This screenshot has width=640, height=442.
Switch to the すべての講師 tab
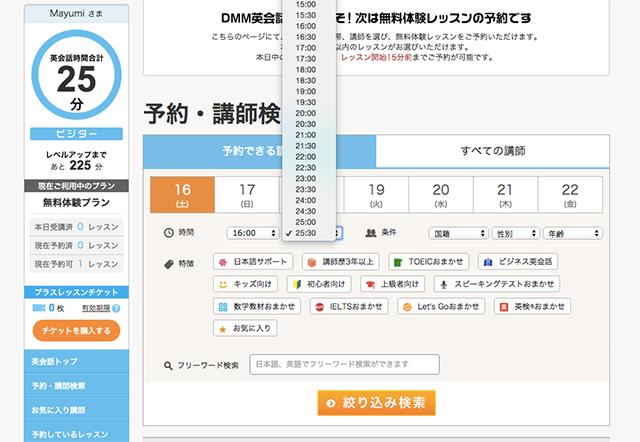(493, 151)
